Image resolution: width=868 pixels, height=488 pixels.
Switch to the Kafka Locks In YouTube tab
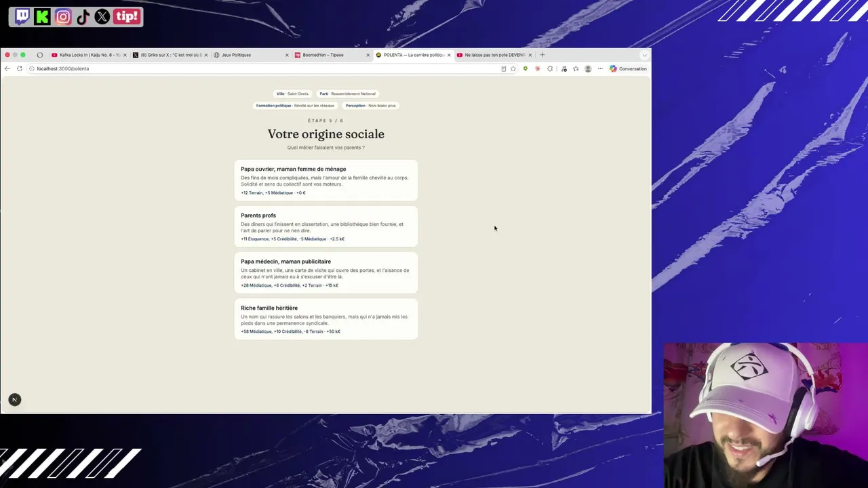[x=89, y=55]
